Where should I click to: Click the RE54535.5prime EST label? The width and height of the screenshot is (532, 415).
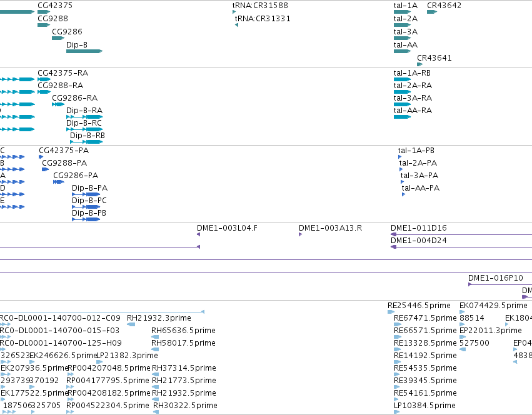click(425, 368)
